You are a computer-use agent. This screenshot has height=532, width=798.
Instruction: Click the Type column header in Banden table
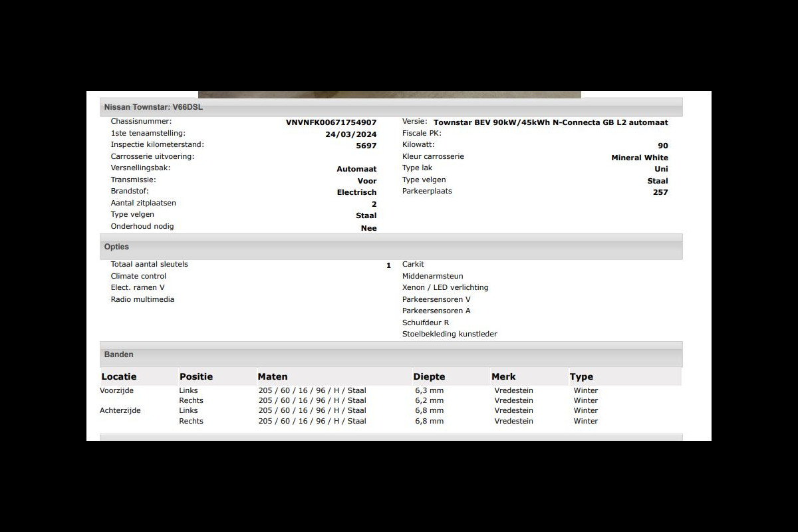[581, 376]
